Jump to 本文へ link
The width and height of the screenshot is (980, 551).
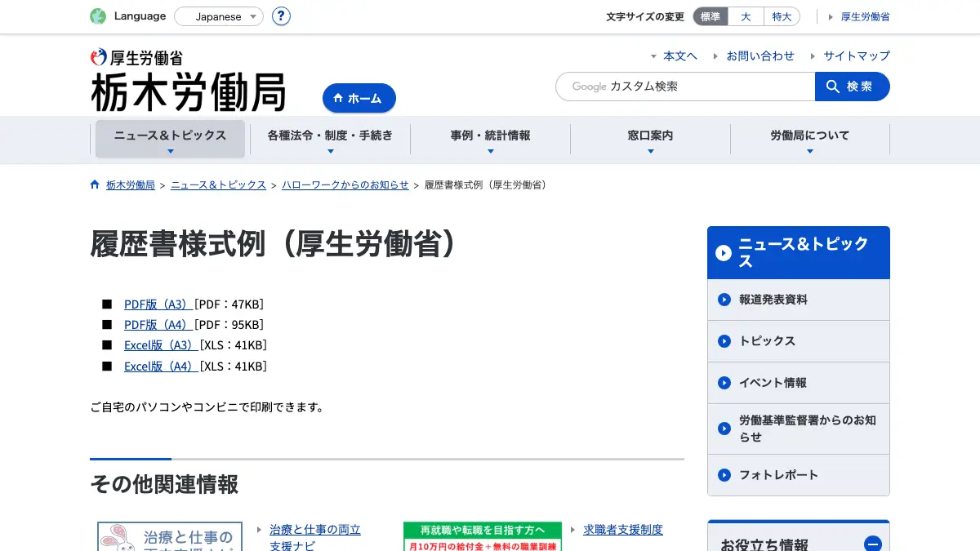(x=680, y=56)
